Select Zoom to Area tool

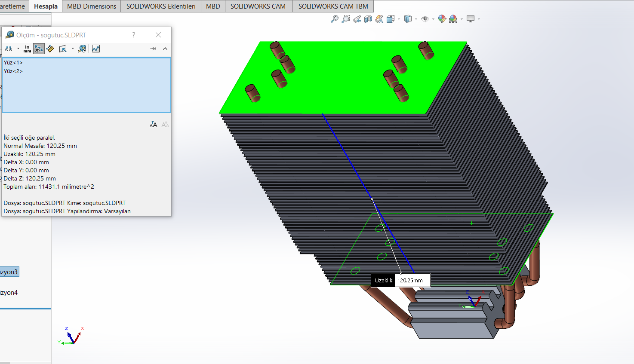pos(345,19)
